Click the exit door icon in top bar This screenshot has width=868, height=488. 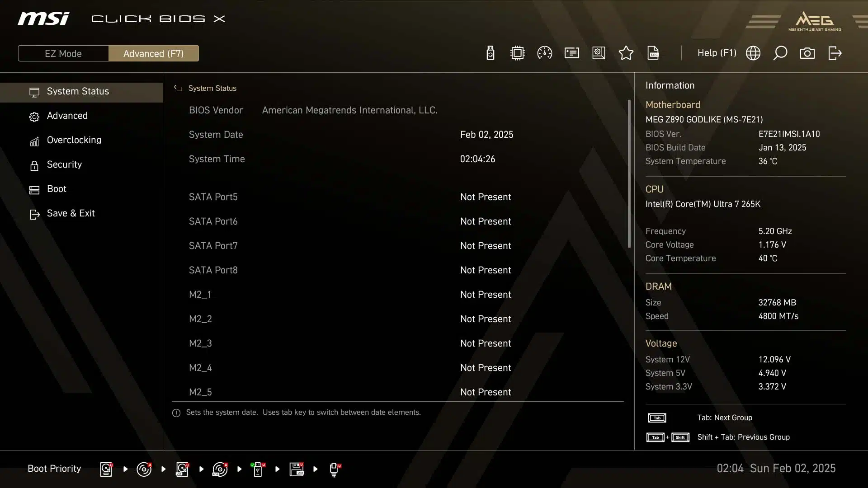[835, 53]
